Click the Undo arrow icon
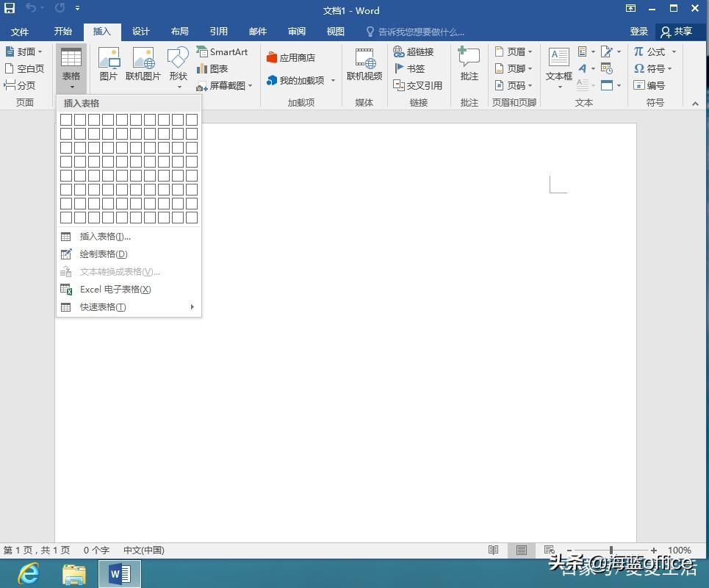This screenshot has height=588, width=709. click(30, 7)
